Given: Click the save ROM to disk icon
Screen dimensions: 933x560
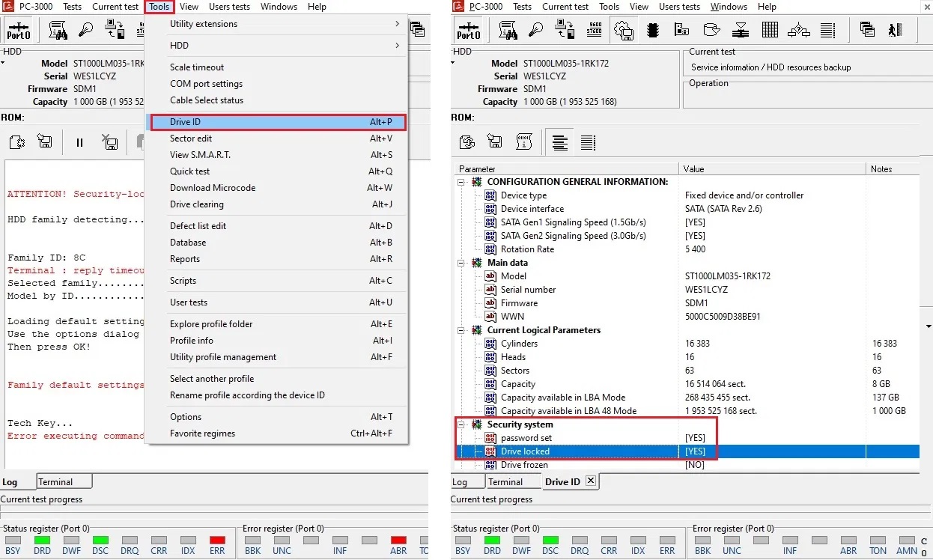Looking at the screenshot, I should [494, 141].
